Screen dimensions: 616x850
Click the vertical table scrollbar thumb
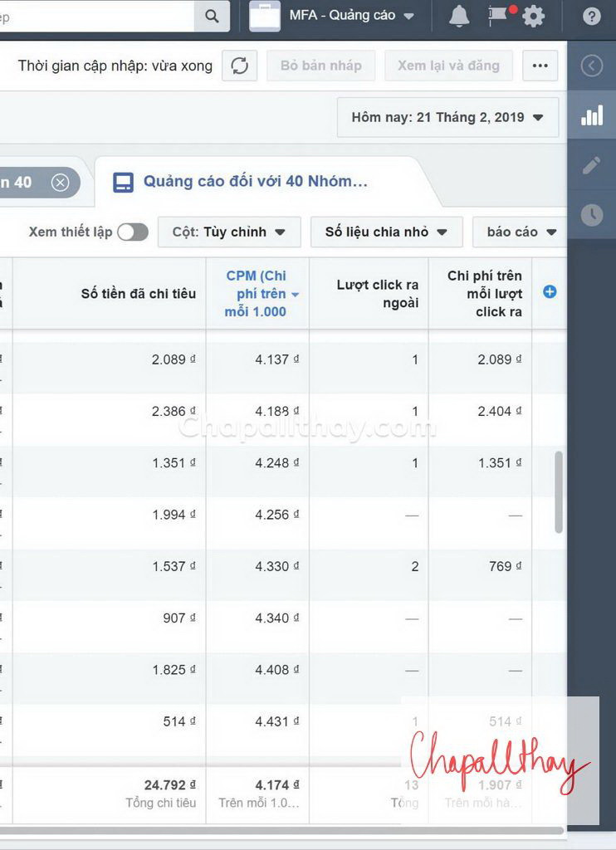pyautogui.click(x=559, y=492)
